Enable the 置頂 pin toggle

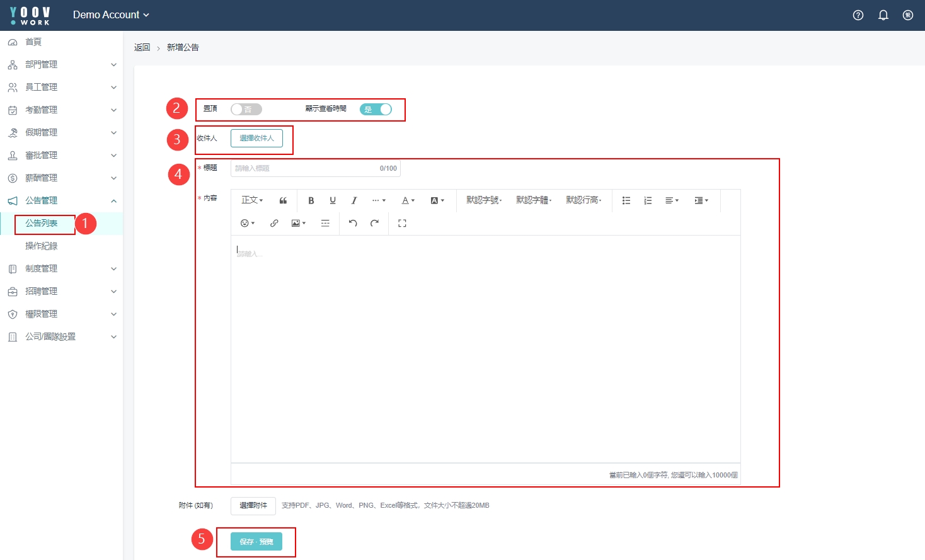point(246,110)
